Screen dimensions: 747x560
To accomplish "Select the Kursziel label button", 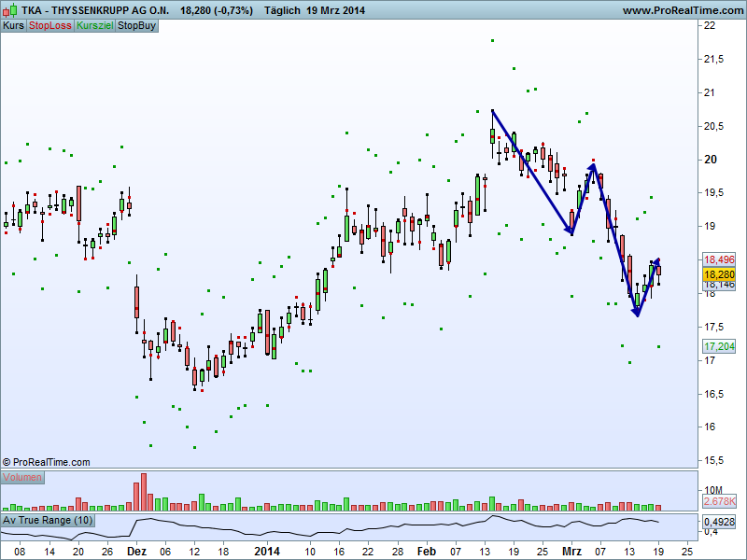I will pos(95,26).
